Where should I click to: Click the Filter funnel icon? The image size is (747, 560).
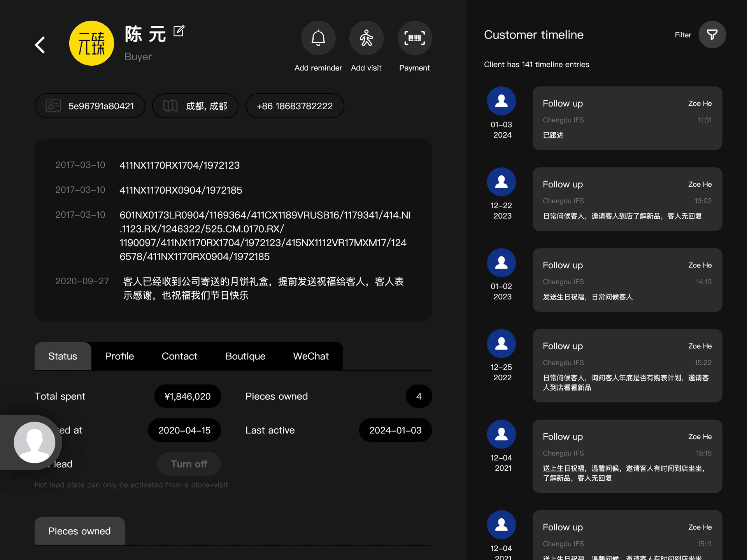click(x=712, y=35)
